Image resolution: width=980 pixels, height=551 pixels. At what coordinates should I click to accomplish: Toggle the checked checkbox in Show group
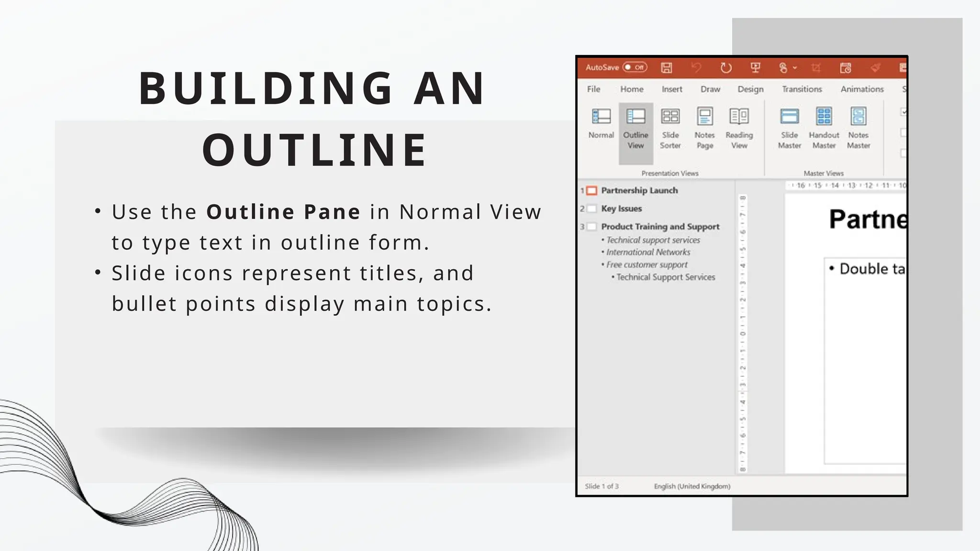[x=904, y=112]
